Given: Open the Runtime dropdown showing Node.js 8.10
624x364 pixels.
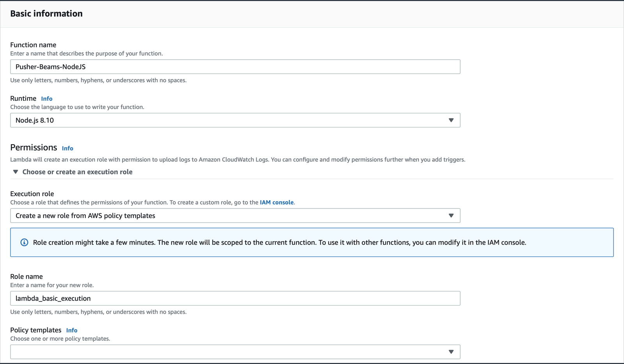Looking at the screenshot, I should click(235, 120).
